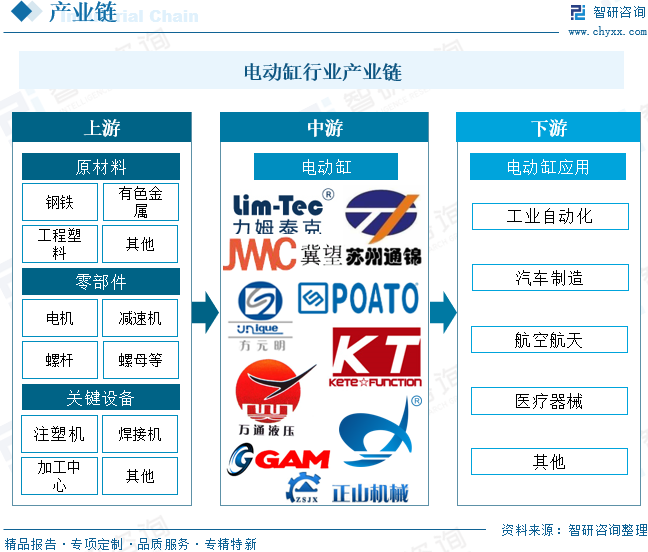Click the 正山机械 brand text

(370, 493)
